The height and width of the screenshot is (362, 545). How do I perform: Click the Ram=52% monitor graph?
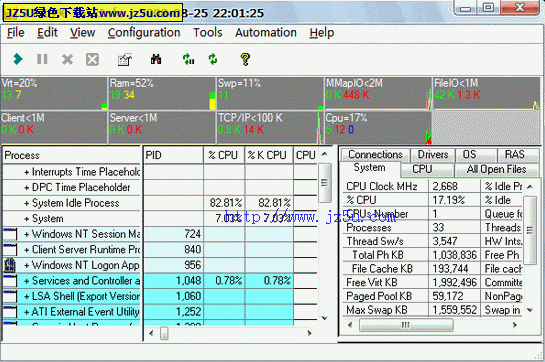click(x=162, y=93)
